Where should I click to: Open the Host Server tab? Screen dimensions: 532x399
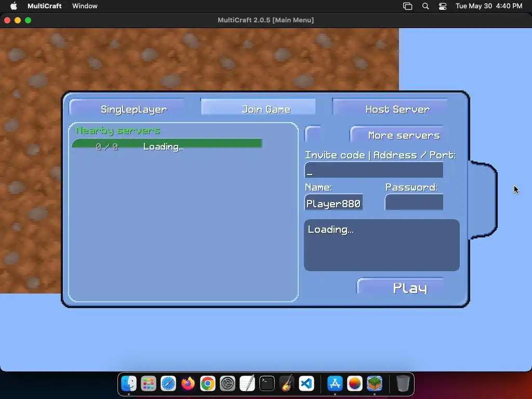tap(390, 107)
